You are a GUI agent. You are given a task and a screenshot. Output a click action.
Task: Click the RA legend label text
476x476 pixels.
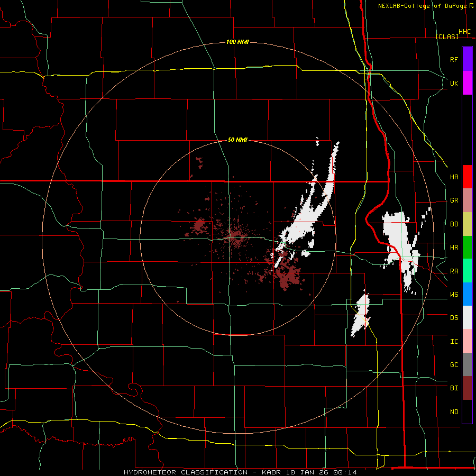tap(454, 271)
